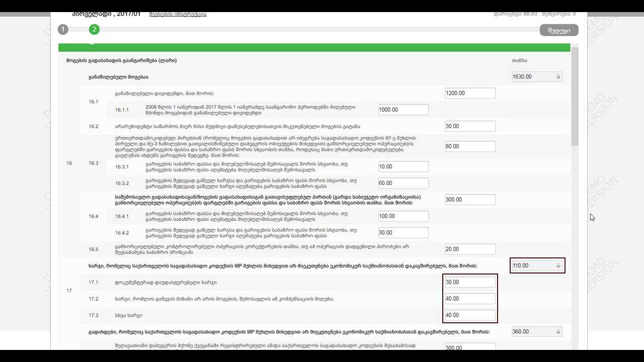Edit the 100.00 field in row 16.4.1

point(404,216)
